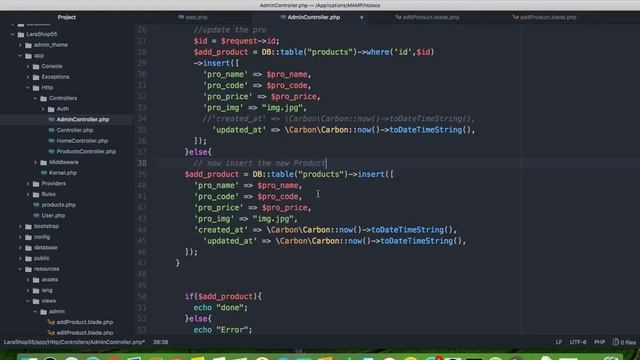Viewport: 640px width, 360px height.
Task: Collapse the views folder chevron
Action: [28, 301]
